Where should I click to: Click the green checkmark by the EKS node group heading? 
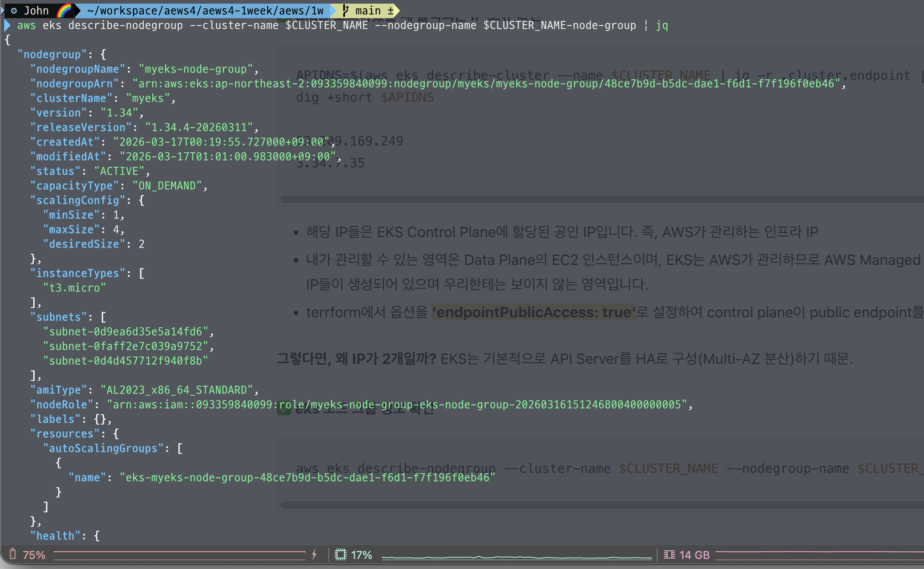point(284,409)
